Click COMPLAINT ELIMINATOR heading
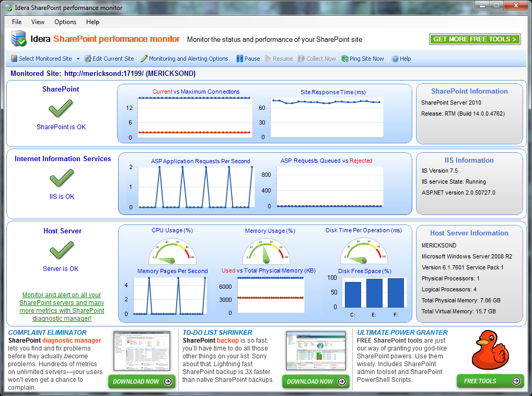The width and height of the screenshot is (532, 396). (47, 333)
